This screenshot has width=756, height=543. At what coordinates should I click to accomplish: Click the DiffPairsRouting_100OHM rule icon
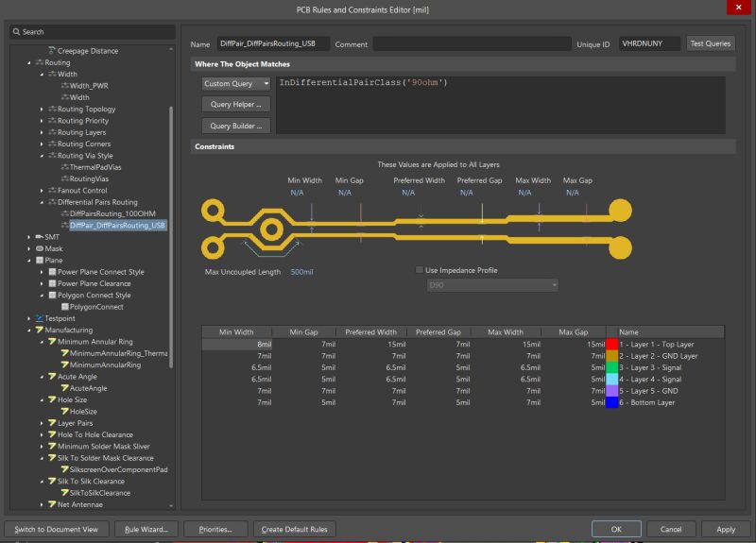point(64,213)
